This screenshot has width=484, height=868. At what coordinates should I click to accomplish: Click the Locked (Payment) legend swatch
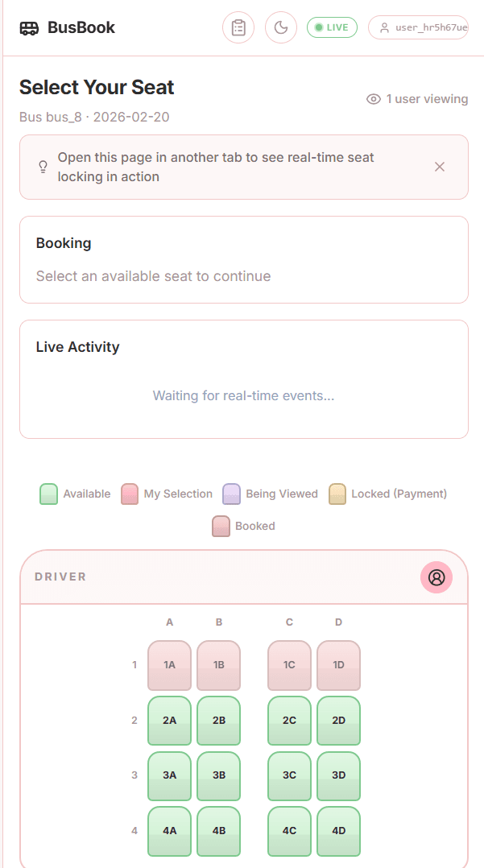(337, 494)
